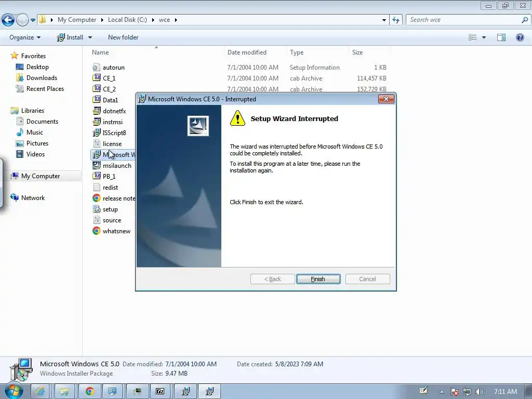Launch Internet Explorer from the taskbar
532x399 pixels.
[40, 391]
